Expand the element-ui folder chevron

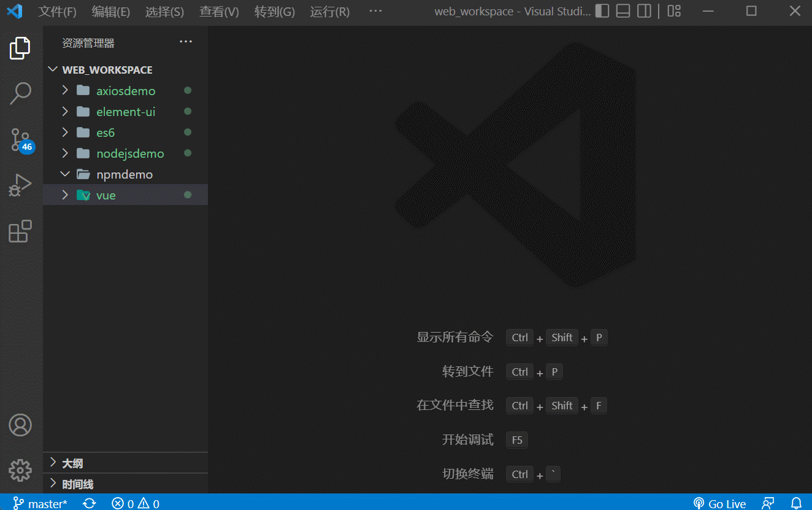pyautogui.click(x=65, y=112)
